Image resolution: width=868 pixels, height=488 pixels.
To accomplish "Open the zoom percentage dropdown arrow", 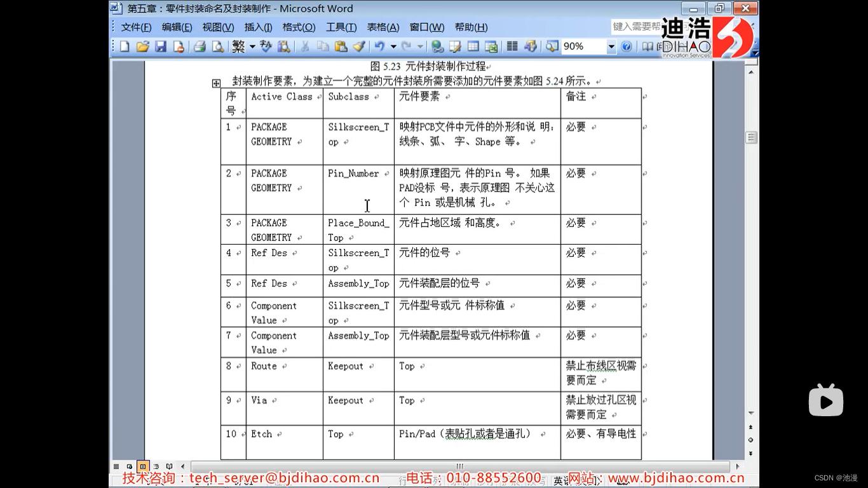I will [611, 46].
